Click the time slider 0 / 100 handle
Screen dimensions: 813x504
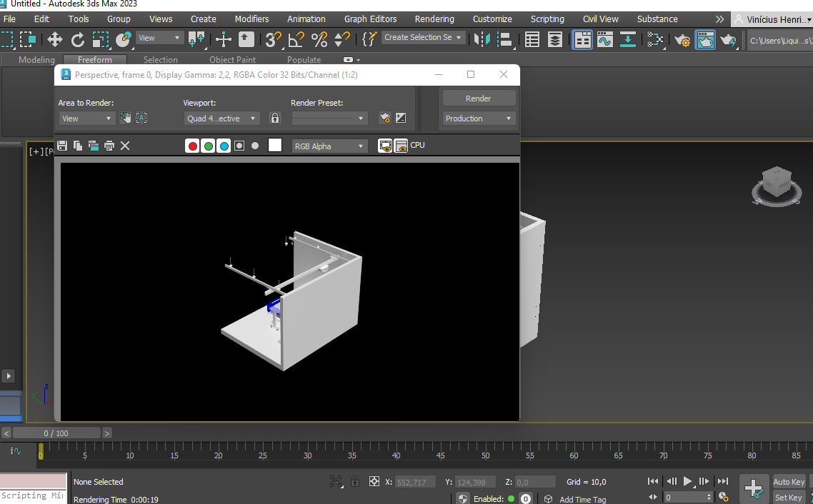coord(56,433)
